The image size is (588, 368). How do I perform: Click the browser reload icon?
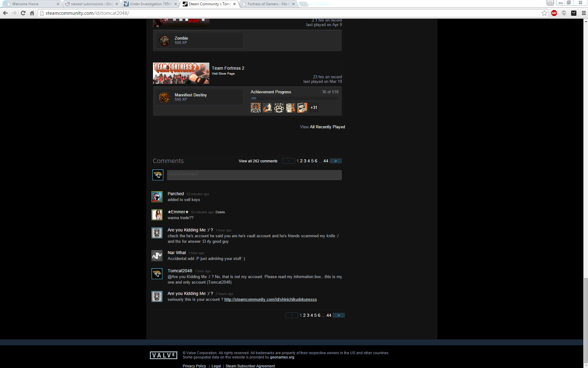pos(23,13)
